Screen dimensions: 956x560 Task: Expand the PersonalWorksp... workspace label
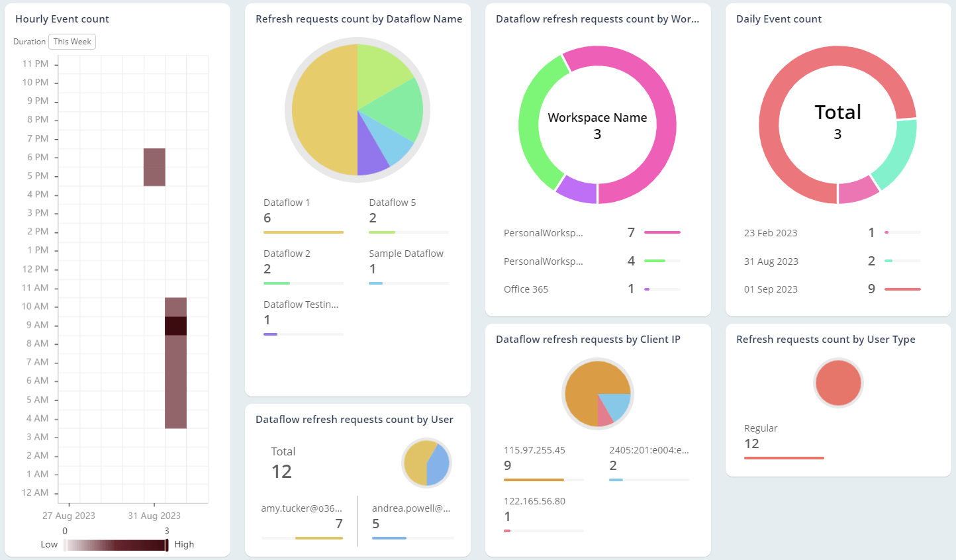tap(544, 232)
